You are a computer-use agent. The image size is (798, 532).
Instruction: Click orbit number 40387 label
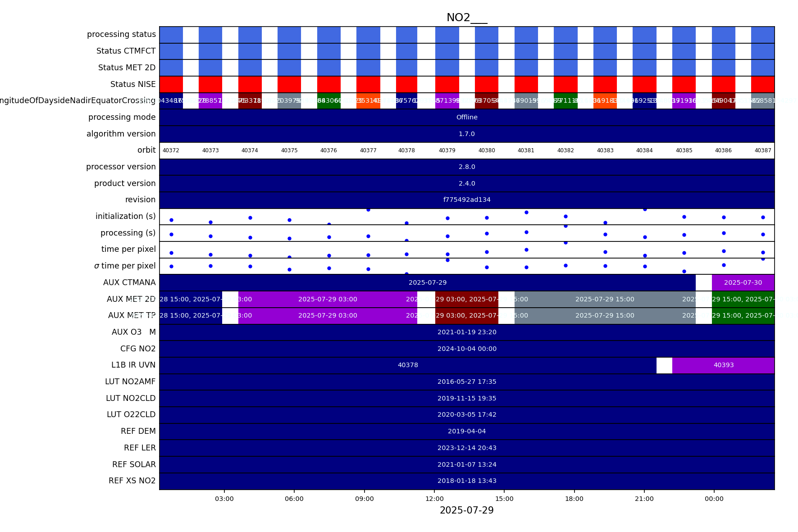762,150
